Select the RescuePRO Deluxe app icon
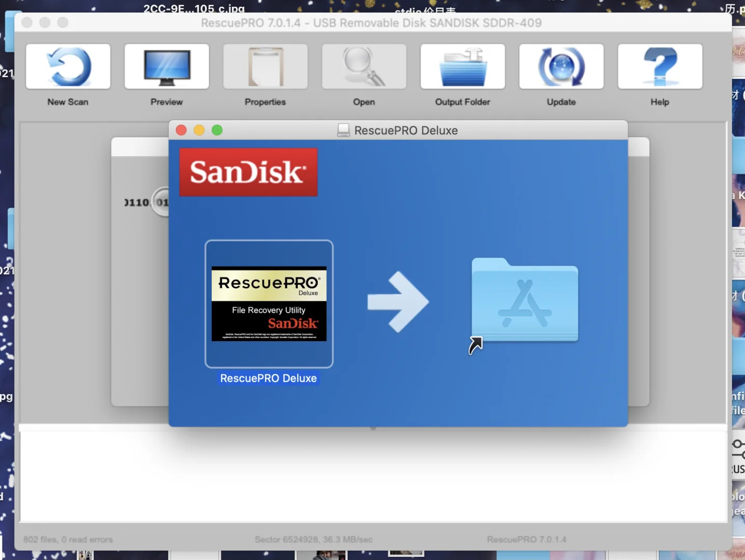Viewport: 745px width, 560px height. (269, 304)
